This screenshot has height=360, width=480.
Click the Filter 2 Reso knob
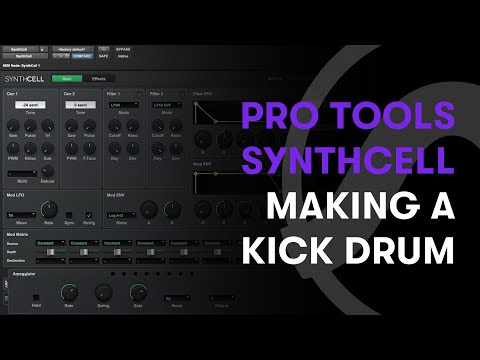(176, 126)
